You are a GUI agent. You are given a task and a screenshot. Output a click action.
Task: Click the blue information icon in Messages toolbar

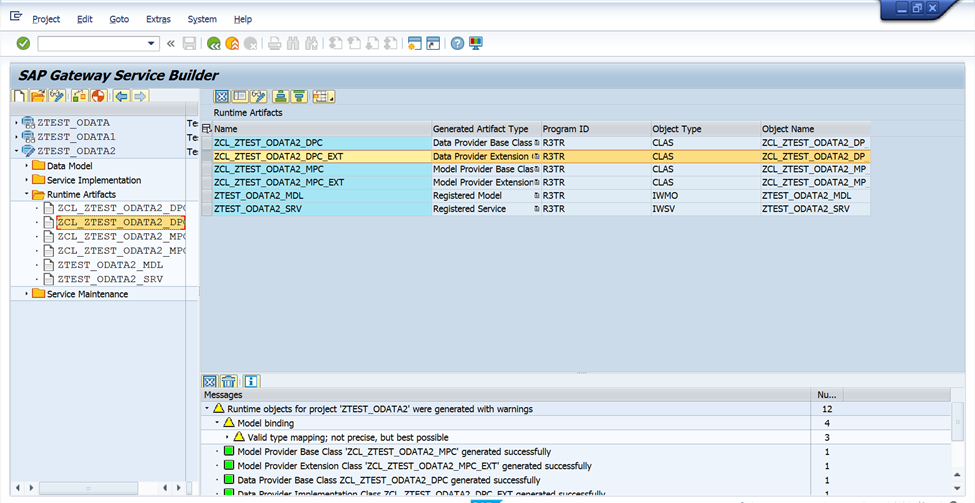coord(251,381)
